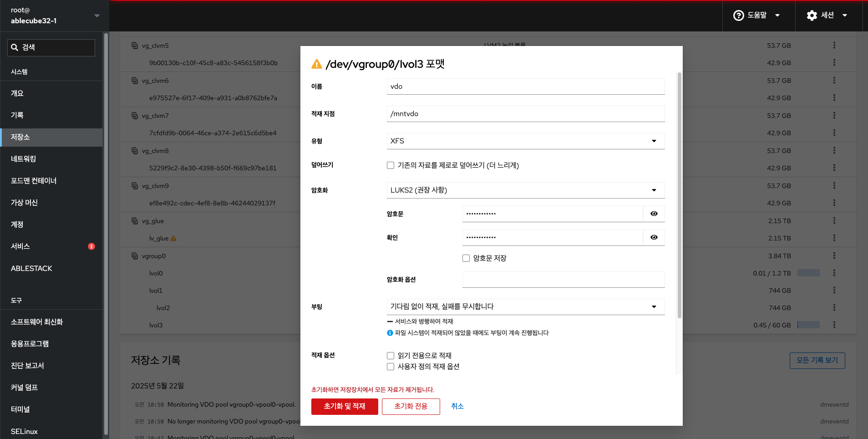Open the 암호화 LUKS2 dropdown
Viewport: 868px width, 439px height.
pyautogui.click(x=525, y=190)
